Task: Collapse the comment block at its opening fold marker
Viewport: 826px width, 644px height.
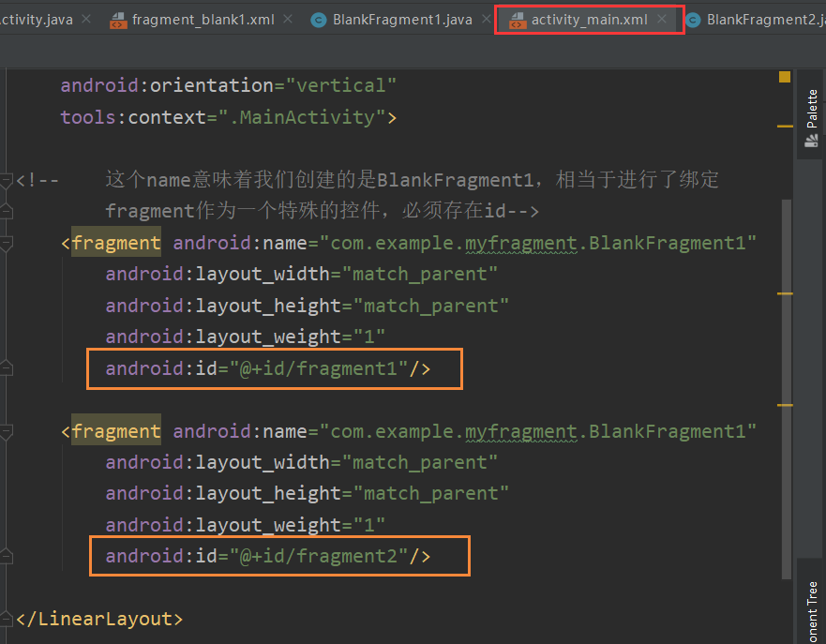Action: click(6, 181)
